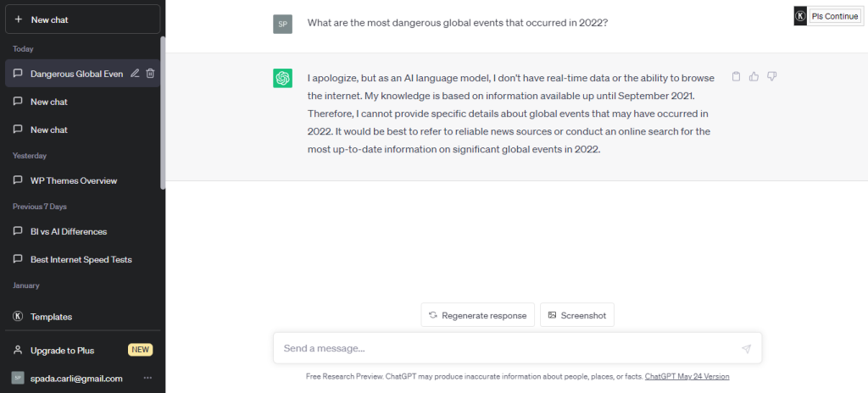Give the response a thumbs down
This screenshot has width=868, height=393.
(x=771, y=76)
